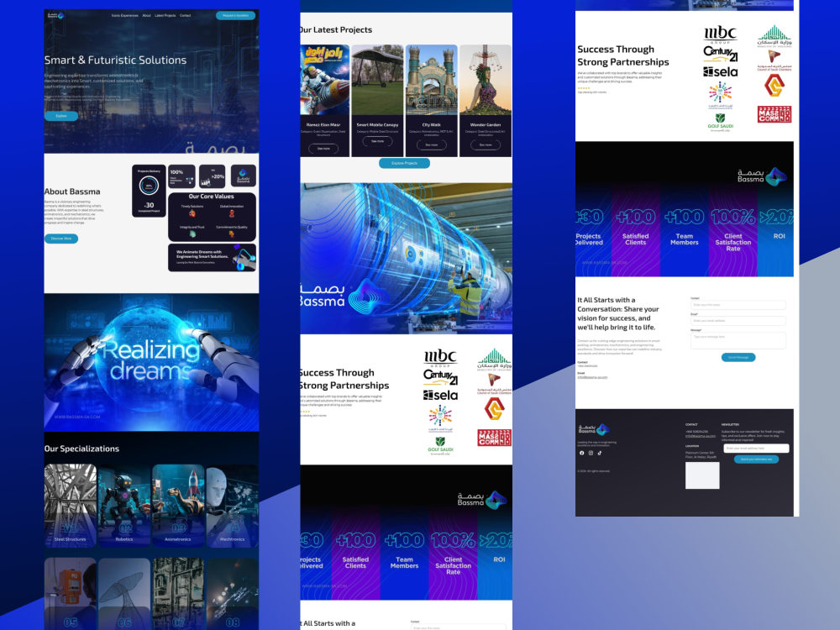Click the Contact name input field
This screenshot has height=630, width=840.
[x=738, y=305]
